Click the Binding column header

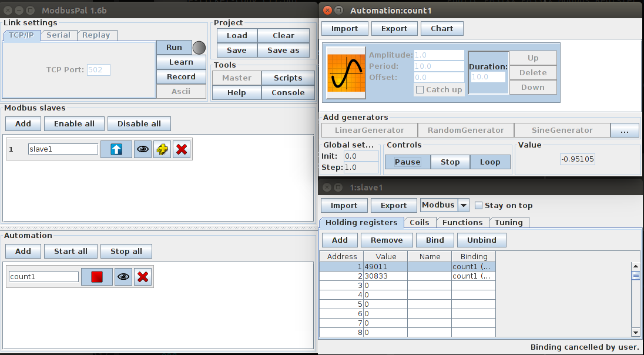click(474, 257)
